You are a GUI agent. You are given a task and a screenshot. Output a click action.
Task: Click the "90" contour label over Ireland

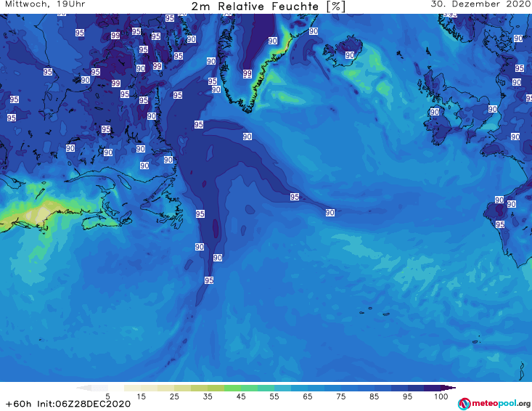click(434, 112)
